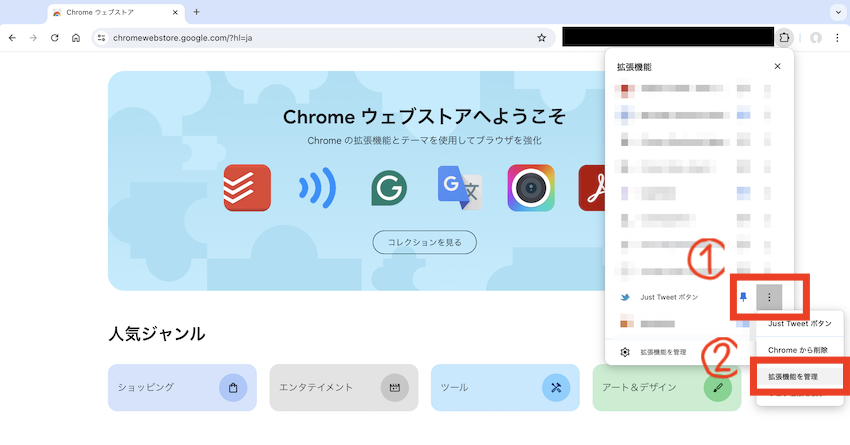
Task: Close the Chrome ウェブストア tab
Action: click(x=175, y=12)
